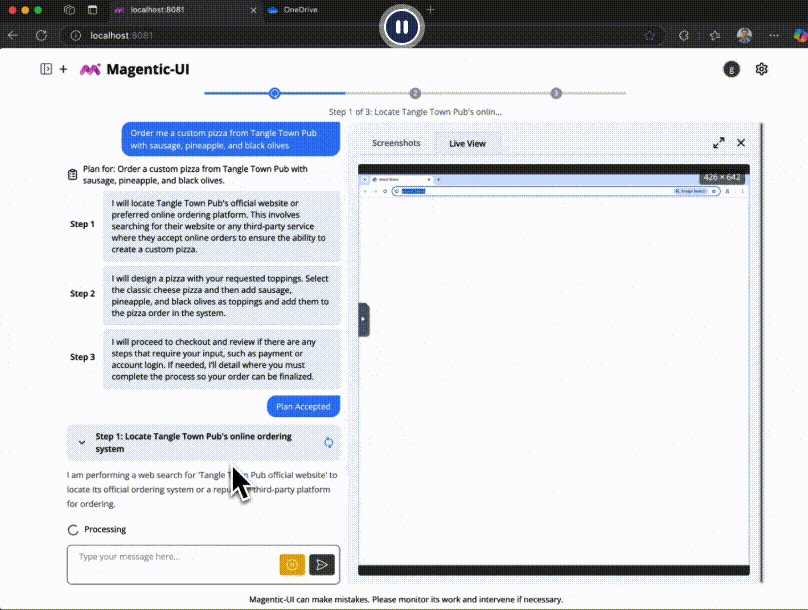Open the browser profile picture
The height and width of the screenshot is (610, 808).
(744, 35)
